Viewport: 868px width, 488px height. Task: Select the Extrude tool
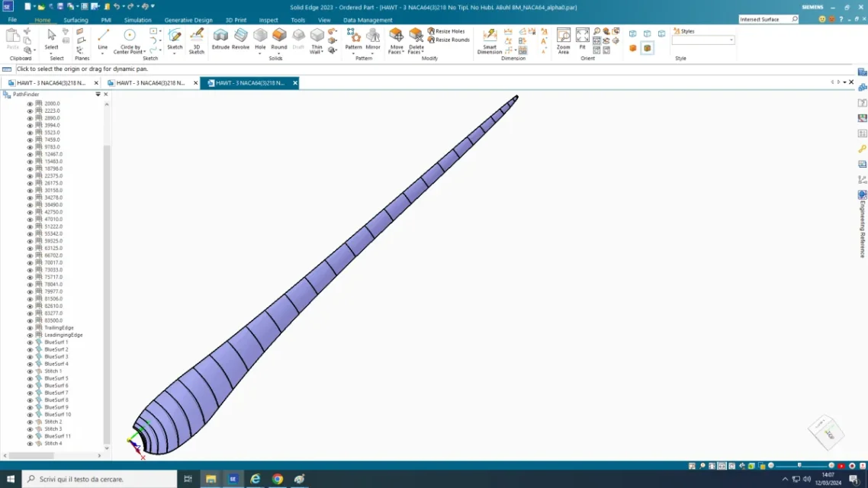pos(220,38)
